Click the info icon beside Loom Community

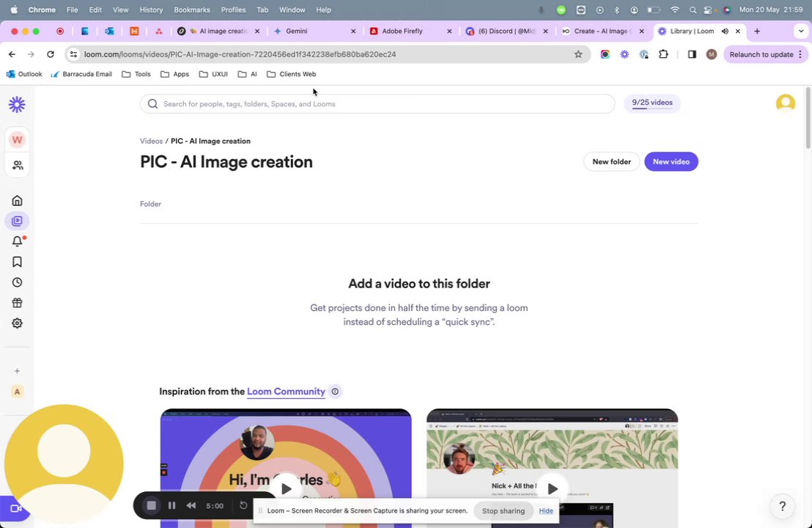[335, 391]
